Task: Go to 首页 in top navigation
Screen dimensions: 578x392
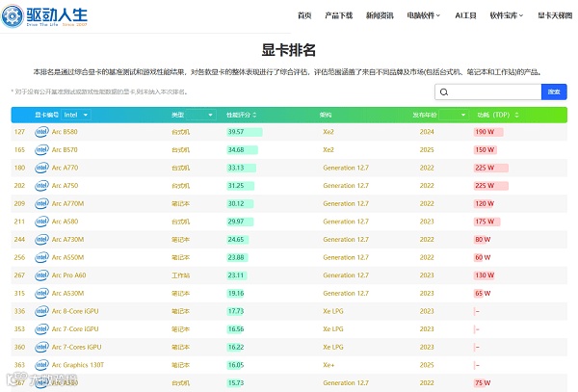Action: [x=304, y=15]
